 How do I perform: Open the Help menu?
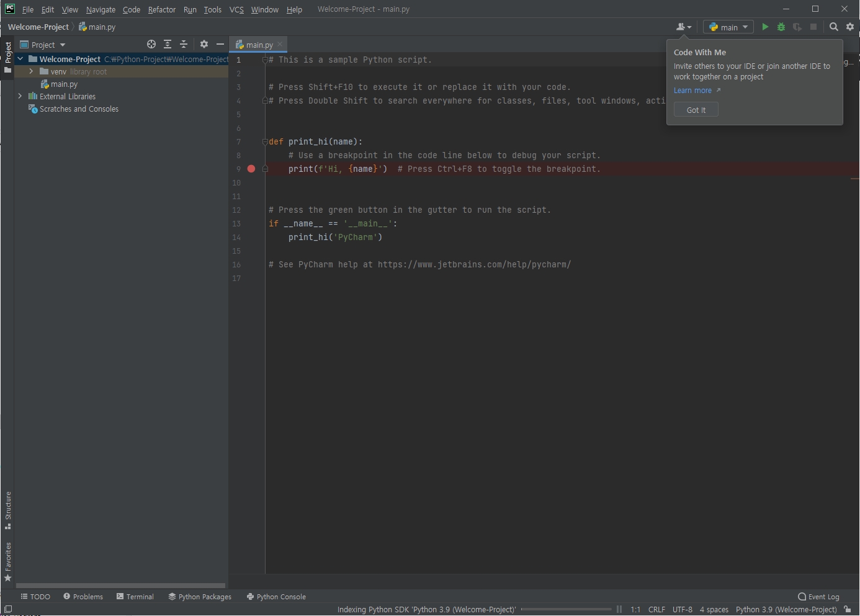[x=294, y=9]
